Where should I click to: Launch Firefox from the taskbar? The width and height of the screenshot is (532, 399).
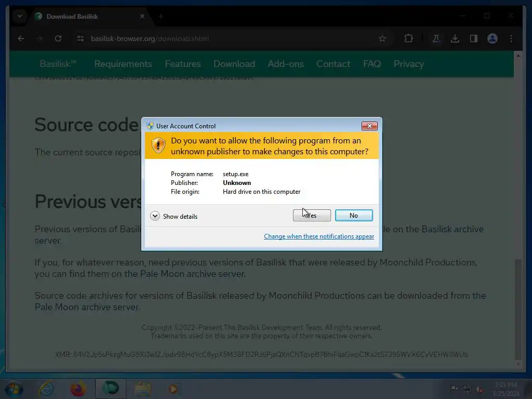tap(78, 389)
